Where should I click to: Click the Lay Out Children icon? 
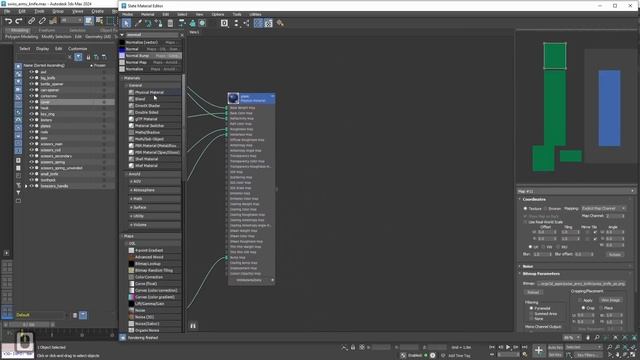click(246, 23)
